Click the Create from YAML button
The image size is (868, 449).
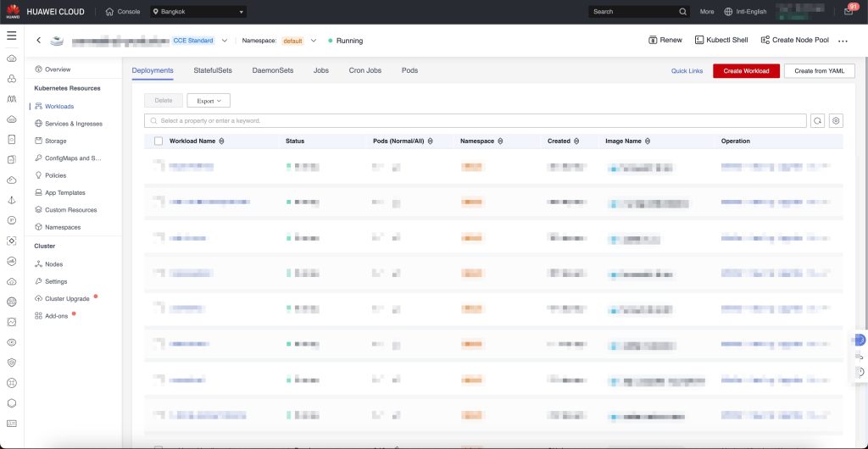coord(819,71)
